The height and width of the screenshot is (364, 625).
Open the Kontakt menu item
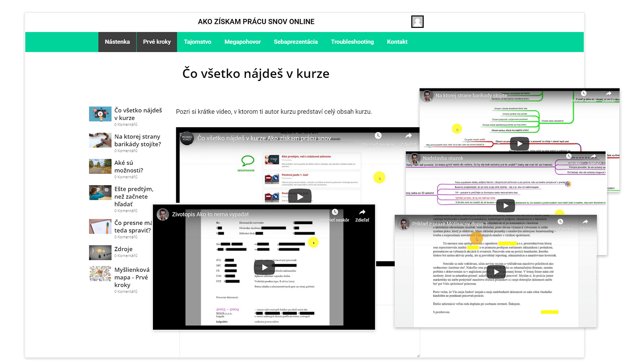pos(397,42)
